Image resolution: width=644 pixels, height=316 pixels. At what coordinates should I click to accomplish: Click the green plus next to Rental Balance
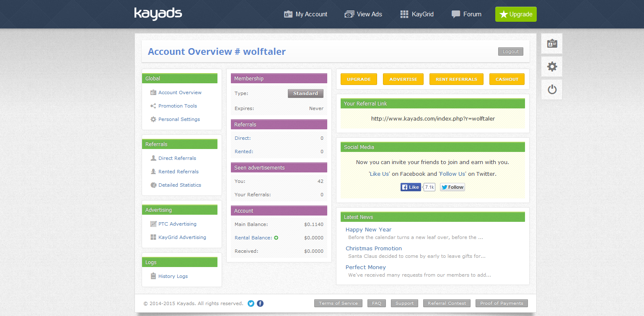pyautogui.click(x=276, y=238)
